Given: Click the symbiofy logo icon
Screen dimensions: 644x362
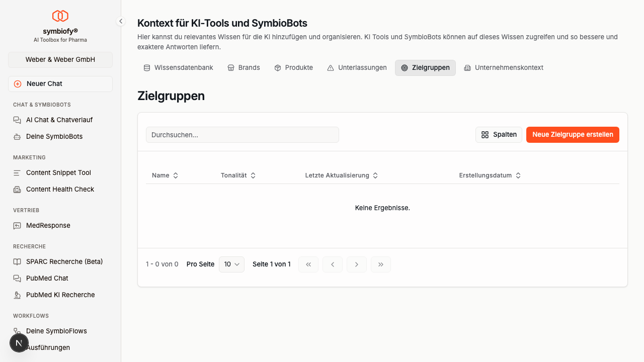Looking at the screenshot, I should [x=60, y=16].
